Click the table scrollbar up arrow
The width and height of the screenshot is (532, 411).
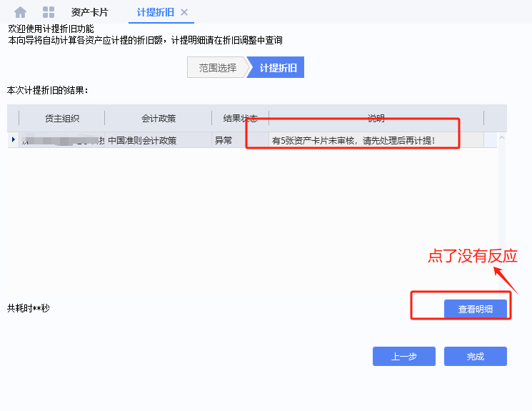click(x=502, y=137)
